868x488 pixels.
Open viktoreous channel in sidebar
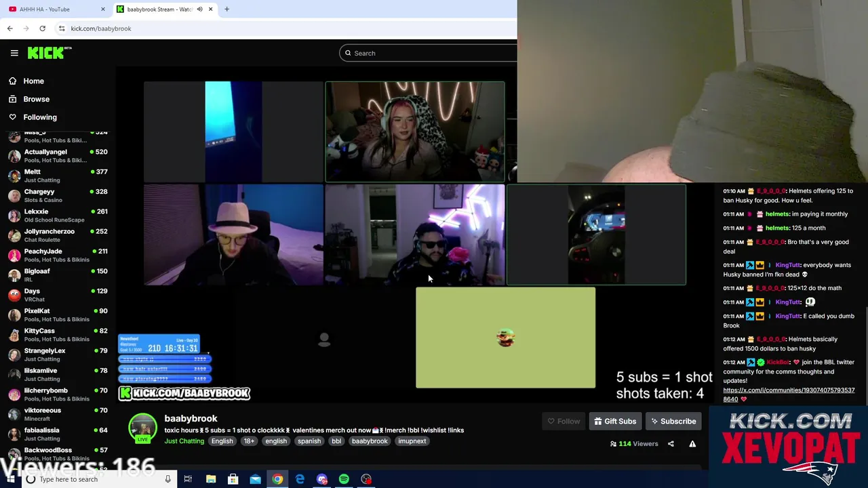point(58,414)
